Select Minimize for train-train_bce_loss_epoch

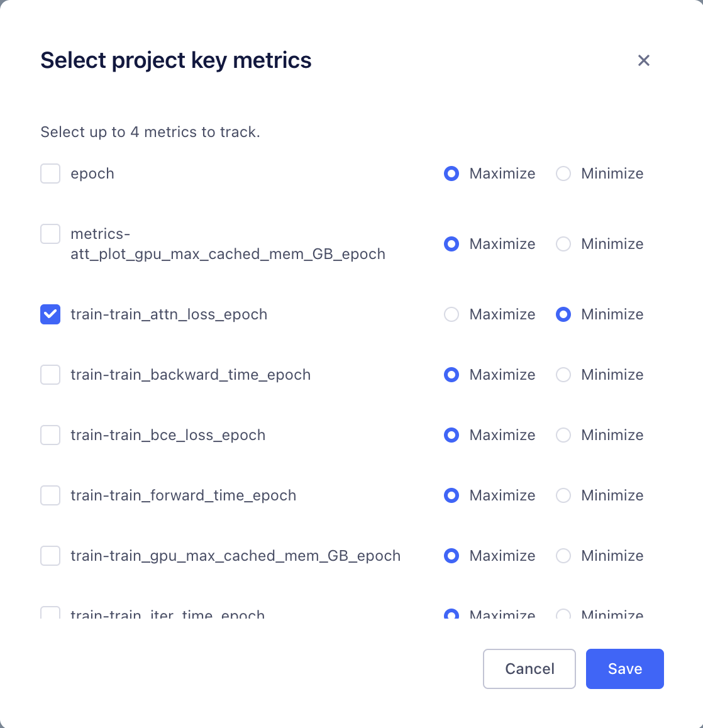(x=563, y=435)
